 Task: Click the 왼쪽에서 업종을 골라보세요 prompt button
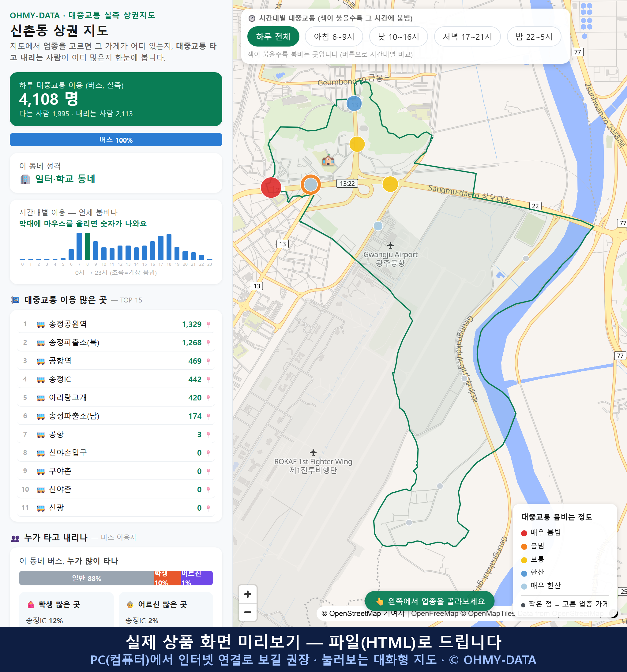click(429, 601)
